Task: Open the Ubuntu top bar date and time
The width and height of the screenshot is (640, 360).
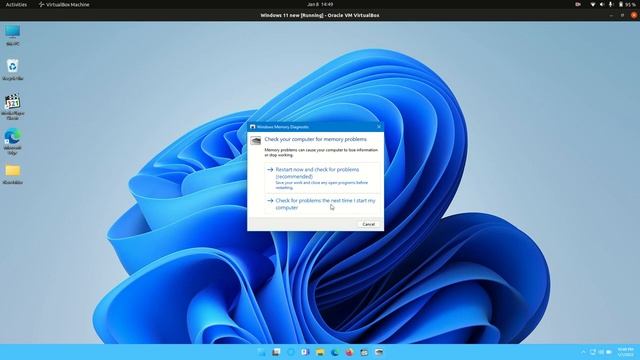Action: 320,4
